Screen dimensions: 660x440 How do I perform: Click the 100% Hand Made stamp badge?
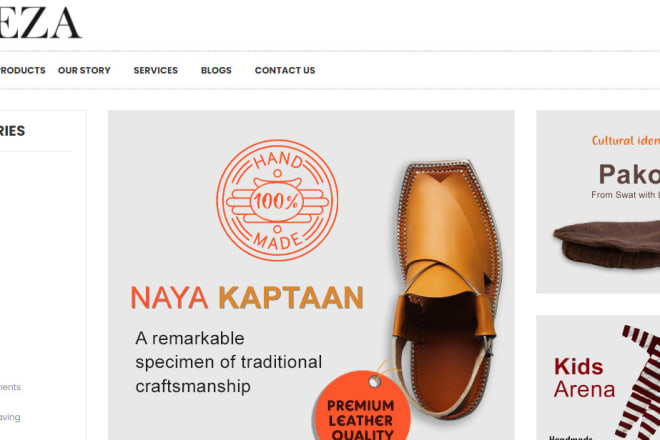coord(277,200)
